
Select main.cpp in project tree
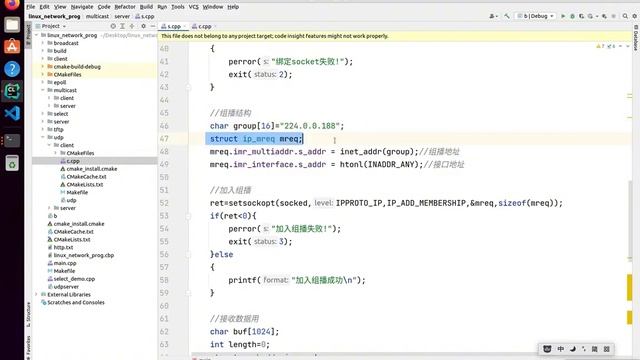(65, 263)
